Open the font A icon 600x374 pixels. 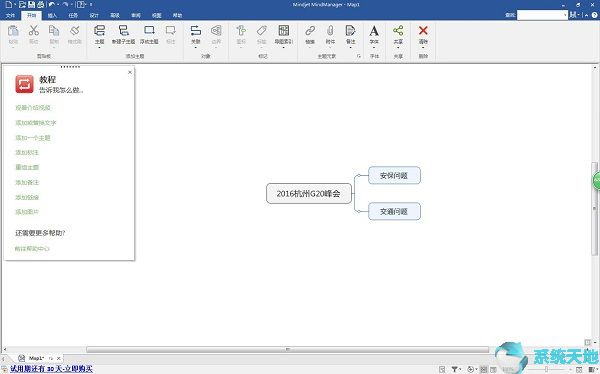374,31
